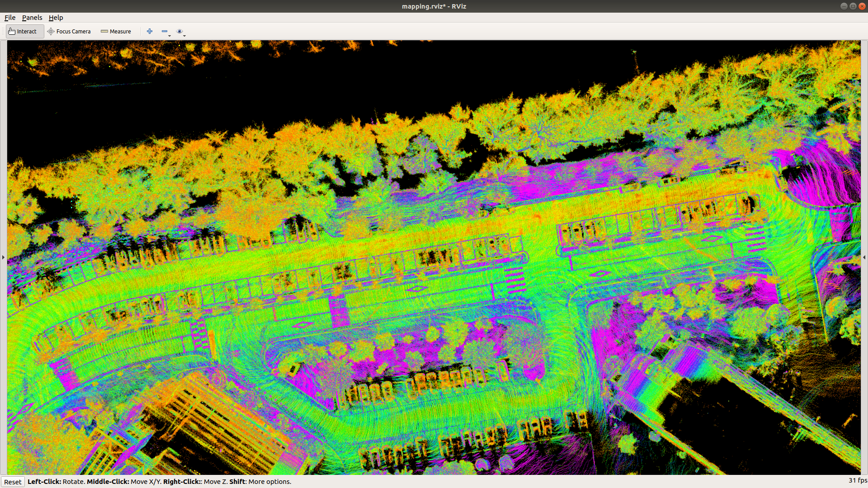Click the point cloud 3D viewport
Screen dimensions: 868x488
pos(434,257)
